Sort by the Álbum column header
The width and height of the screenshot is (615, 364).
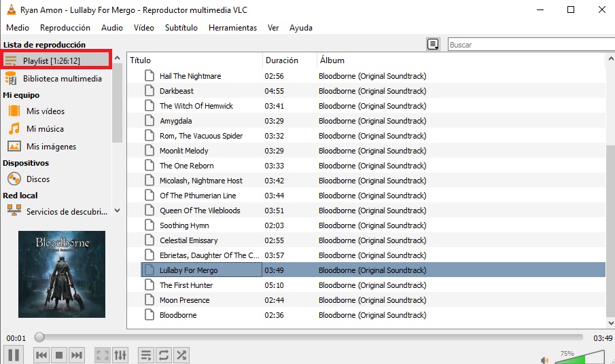coord(461,60)
